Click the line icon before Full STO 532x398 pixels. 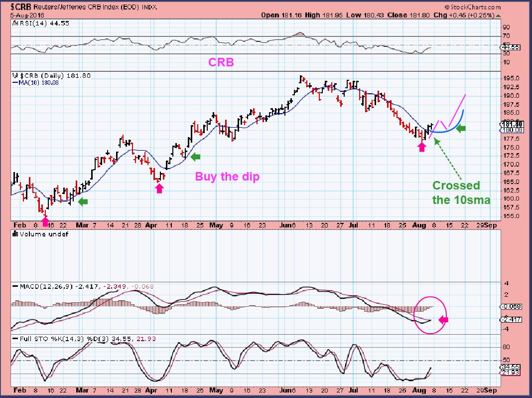coord(15,339)
